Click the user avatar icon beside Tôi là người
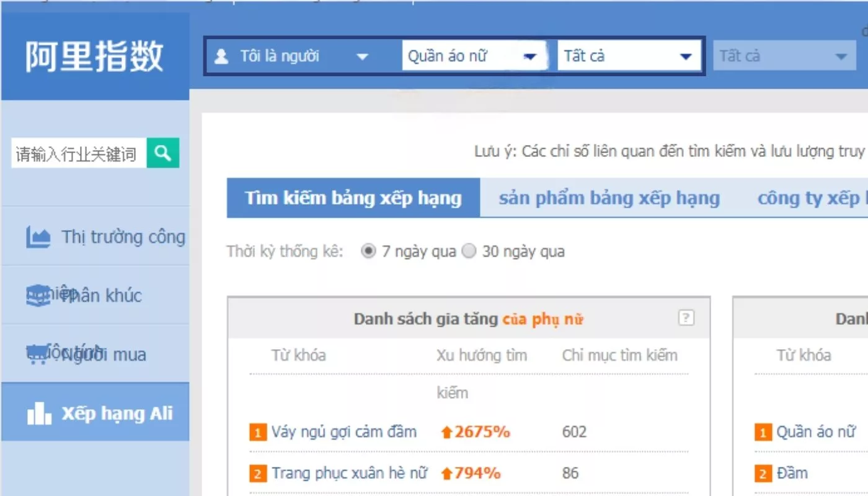The image size is (868, 496). click(221, 57)
